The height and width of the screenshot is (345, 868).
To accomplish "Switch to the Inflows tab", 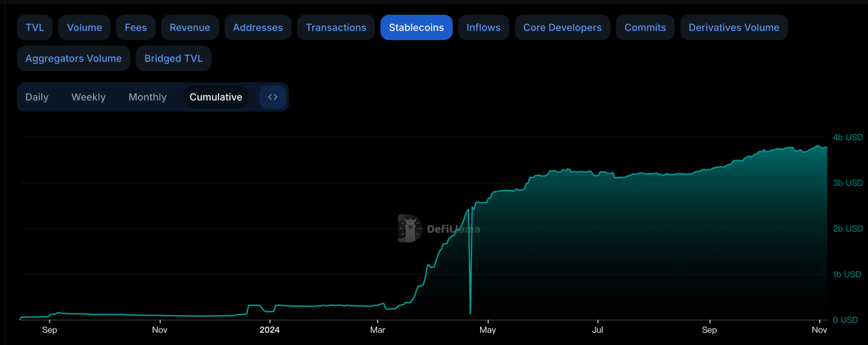I will pos(484,28).
